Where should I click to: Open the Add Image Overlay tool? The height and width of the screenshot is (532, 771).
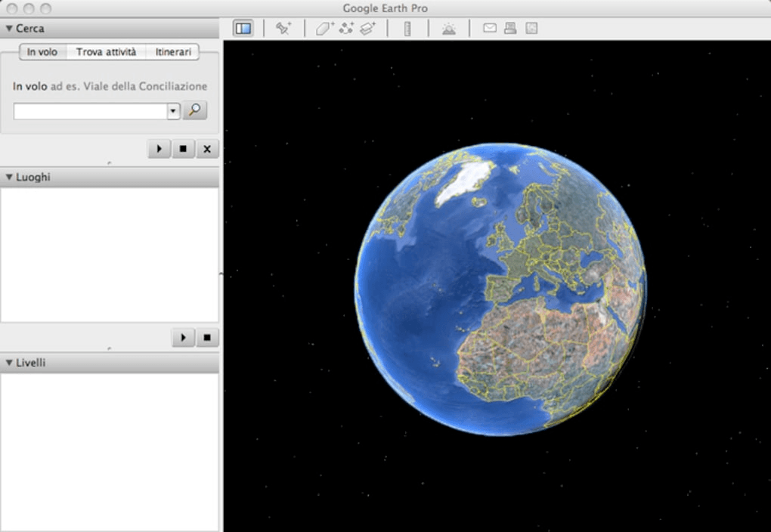point(368,29)
